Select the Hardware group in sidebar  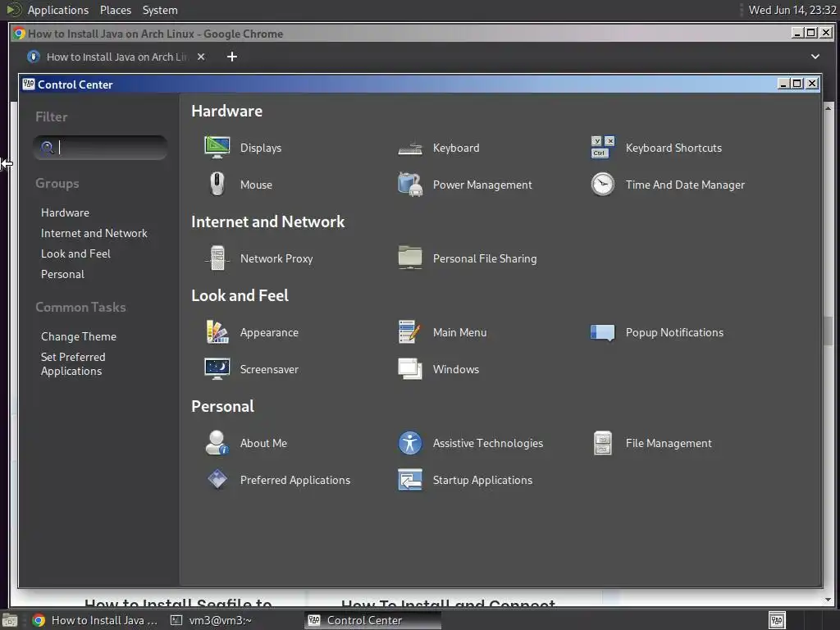point(65,212)
